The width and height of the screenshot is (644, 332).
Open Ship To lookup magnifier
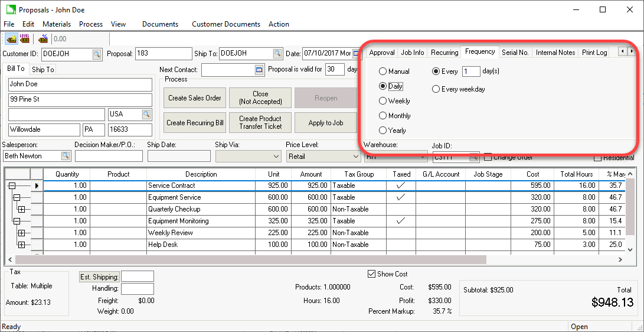[277, 54]
